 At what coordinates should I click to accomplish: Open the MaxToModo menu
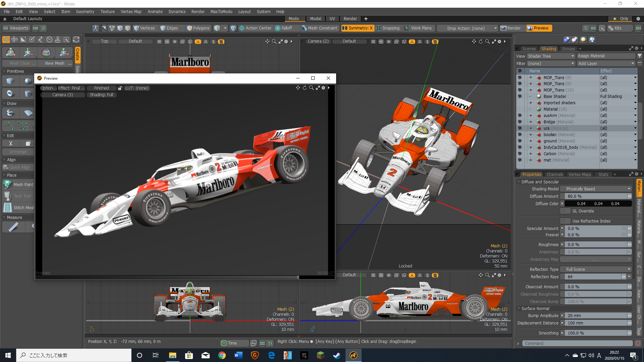221,11
